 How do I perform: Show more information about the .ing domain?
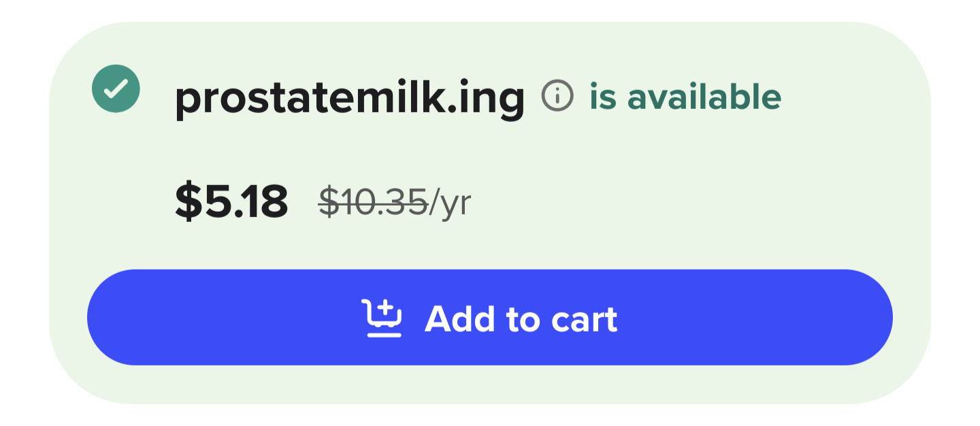click(557, 95)
